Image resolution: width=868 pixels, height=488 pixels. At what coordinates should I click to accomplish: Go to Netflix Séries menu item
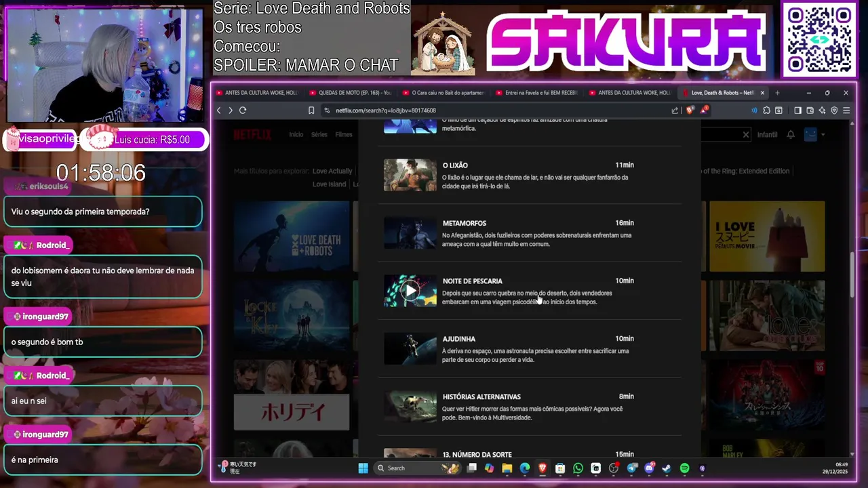click(319, 135)
